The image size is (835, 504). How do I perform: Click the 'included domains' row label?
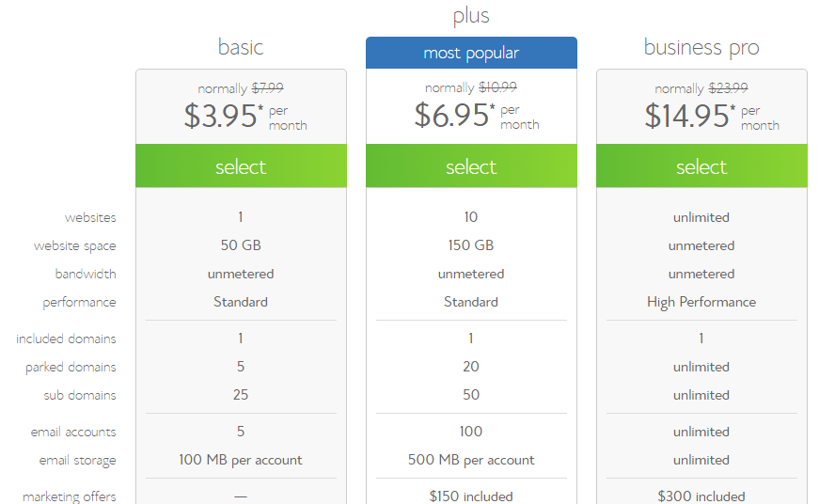coord(66,339)
